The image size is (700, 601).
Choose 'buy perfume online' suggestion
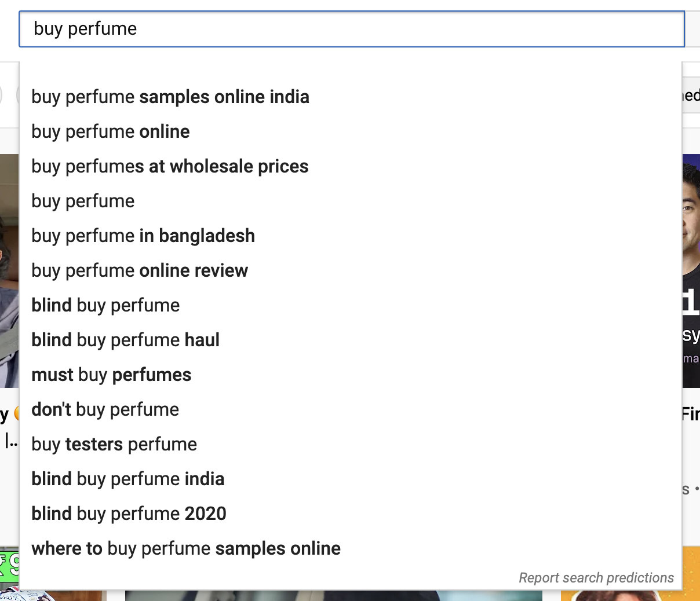coord(351,131)
